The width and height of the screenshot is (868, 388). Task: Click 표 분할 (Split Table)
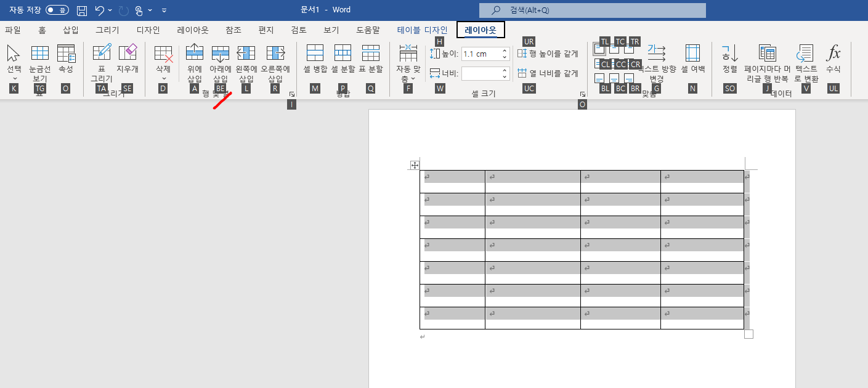[371, 59]
